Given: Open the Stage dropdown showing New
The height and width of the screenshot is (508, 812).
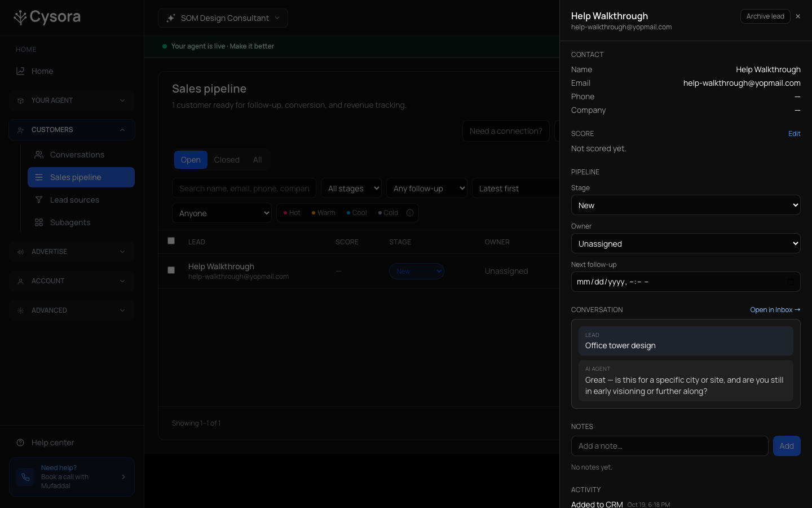Looking at the screenshot, I should tap(686, 205).
